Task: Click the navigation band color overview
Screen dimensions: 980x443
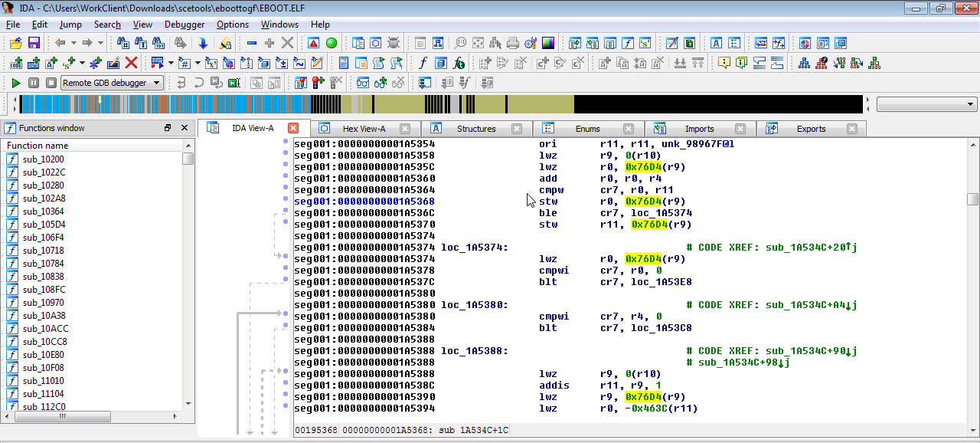Action: pos(441,104)
